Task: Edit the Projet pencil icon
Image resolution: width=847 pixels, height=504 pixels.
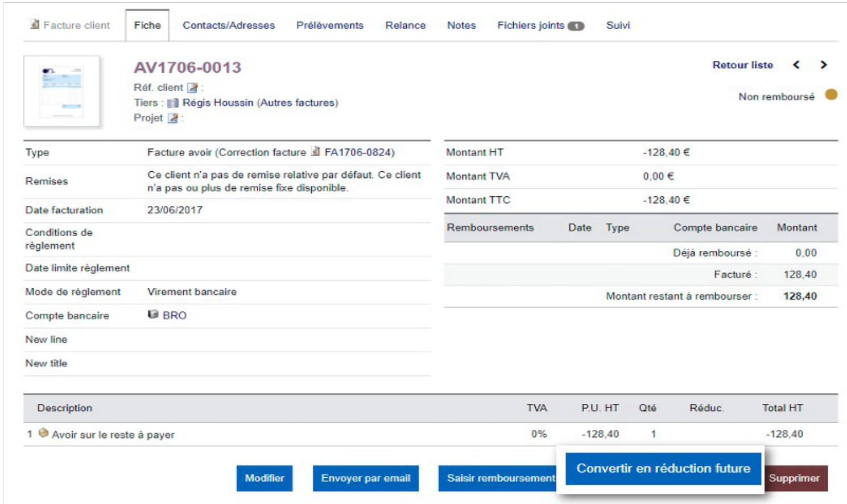Action: point(173,118)
